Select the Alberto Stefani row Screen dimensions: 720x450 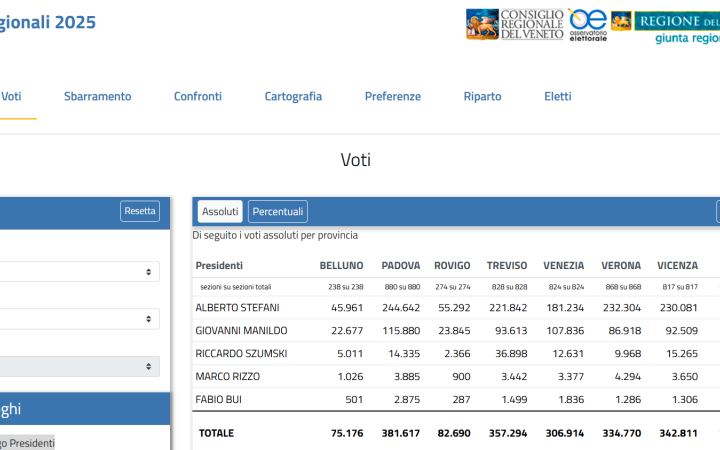237,308
